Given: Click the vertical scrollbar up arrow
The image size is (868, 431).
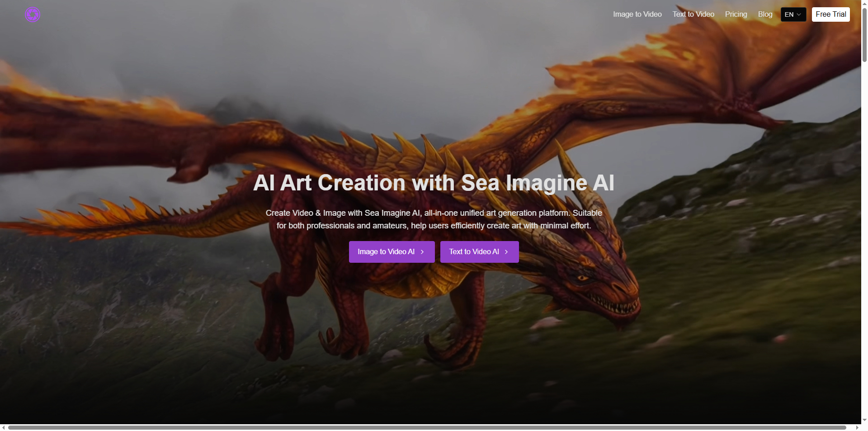Looking at the screenshot, I should [x=864, y=3].
